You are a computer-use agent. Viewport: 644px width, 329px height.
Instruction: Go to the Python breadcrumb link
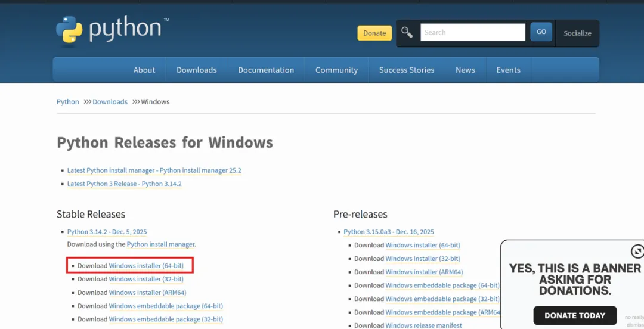pyautogui.click(x=68, y=101)
